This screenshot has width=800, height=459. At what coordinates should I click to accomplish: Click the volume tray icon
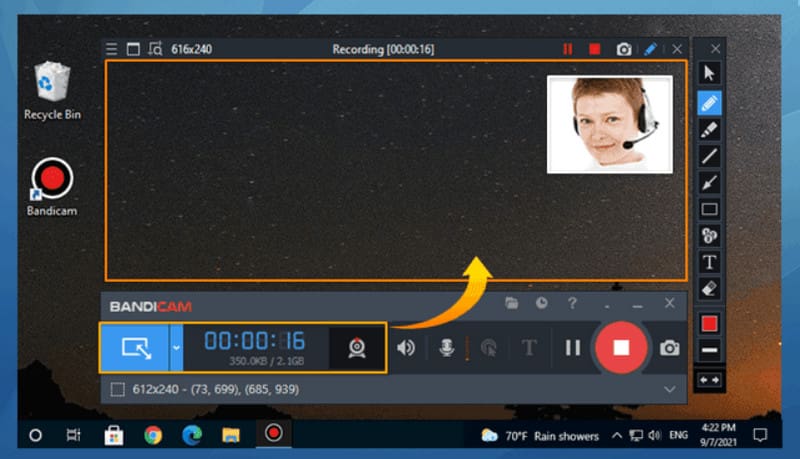click(x=655, y=436)
